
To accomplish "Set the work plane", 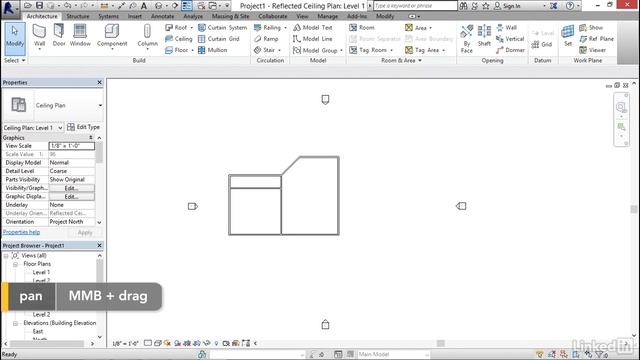I will pos(568,36).
